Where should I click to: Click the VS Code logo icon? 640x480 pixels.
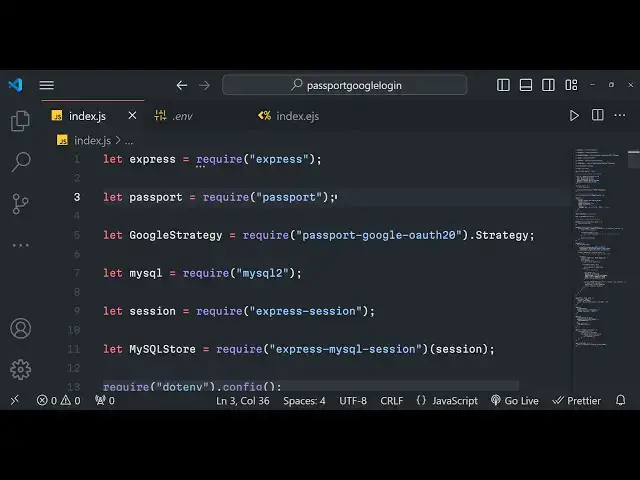click(16, 85)
